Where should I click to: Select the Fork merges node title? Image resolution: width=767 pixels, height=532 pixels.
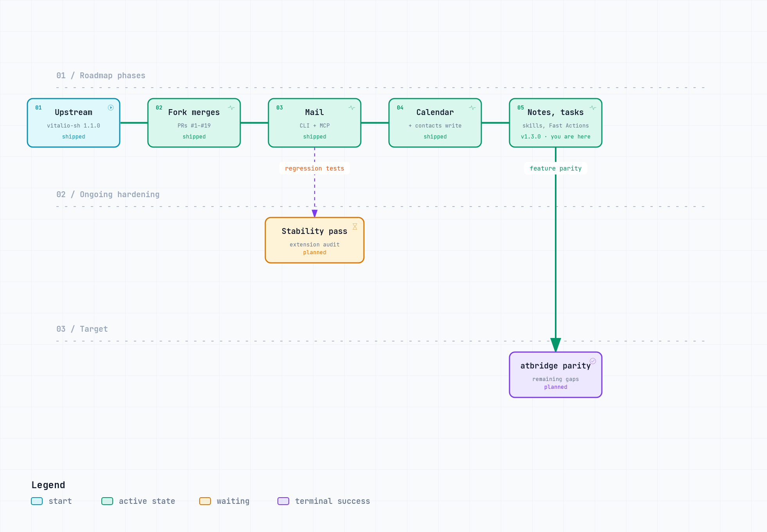pyautogui.click(x=194, y=112)
